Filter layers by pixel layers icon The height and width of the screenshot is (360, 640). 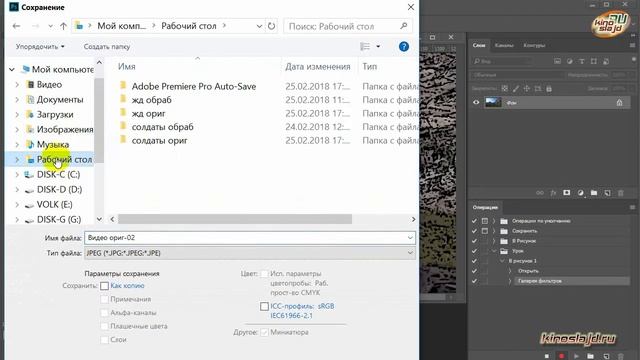(557, 61)
